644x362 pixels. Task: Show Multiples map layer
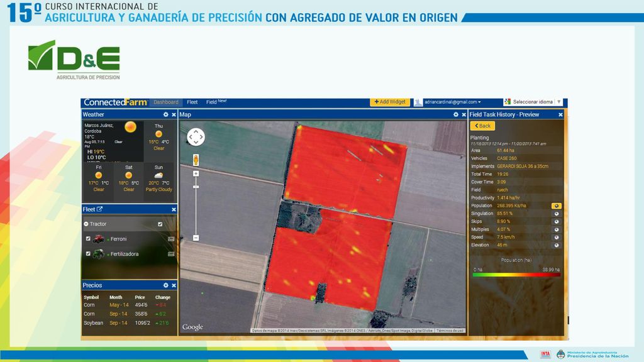557,229
